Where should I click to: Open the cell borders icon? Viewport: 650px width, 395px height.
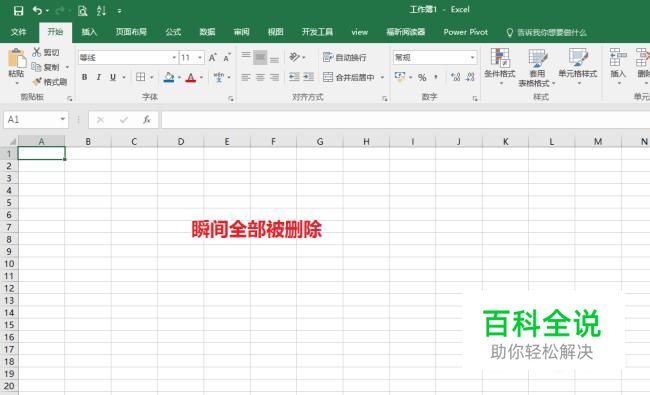point(141,77)
